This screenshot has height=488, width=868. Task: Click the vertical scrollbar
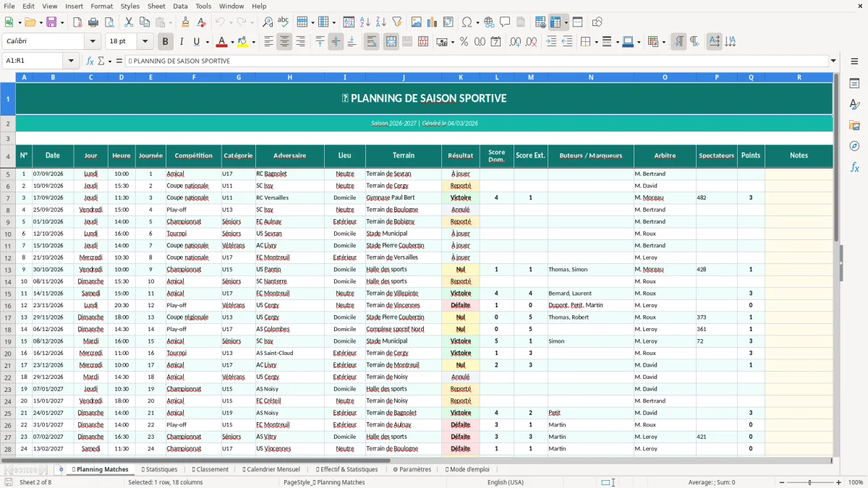point(836,263)
